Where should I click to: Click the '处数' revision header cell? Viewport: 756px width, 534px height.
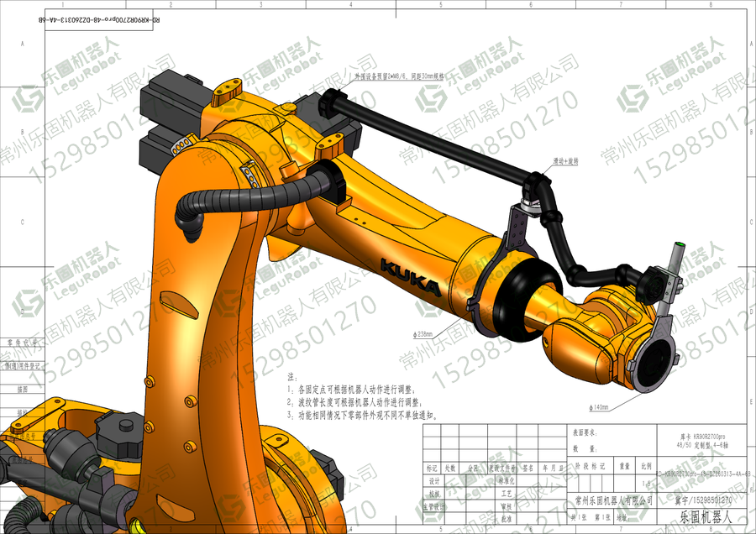[450, 468]
